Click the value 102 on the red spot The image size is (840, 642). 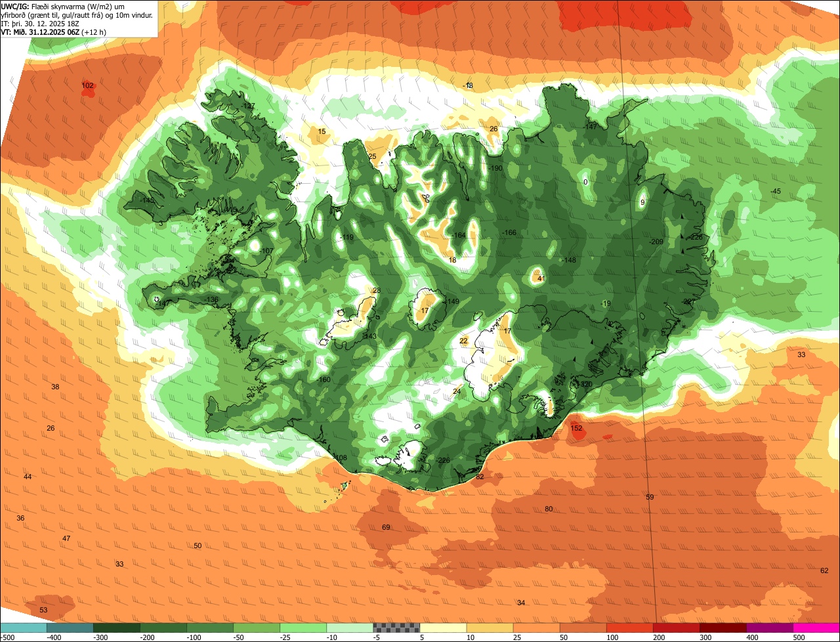coord(87,85)
